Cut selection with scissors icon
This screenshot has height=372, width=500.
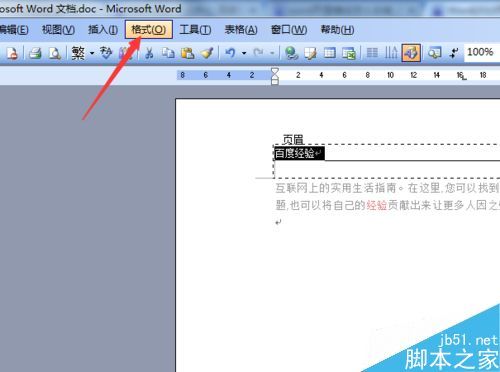point(149,53)
